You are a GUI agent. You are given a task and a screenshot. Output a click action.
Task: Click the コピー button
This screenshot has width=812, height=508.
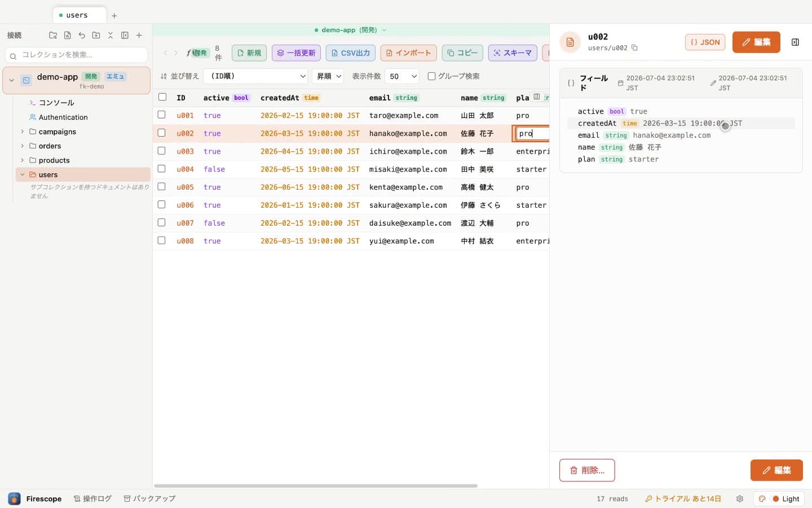point(462,52)
